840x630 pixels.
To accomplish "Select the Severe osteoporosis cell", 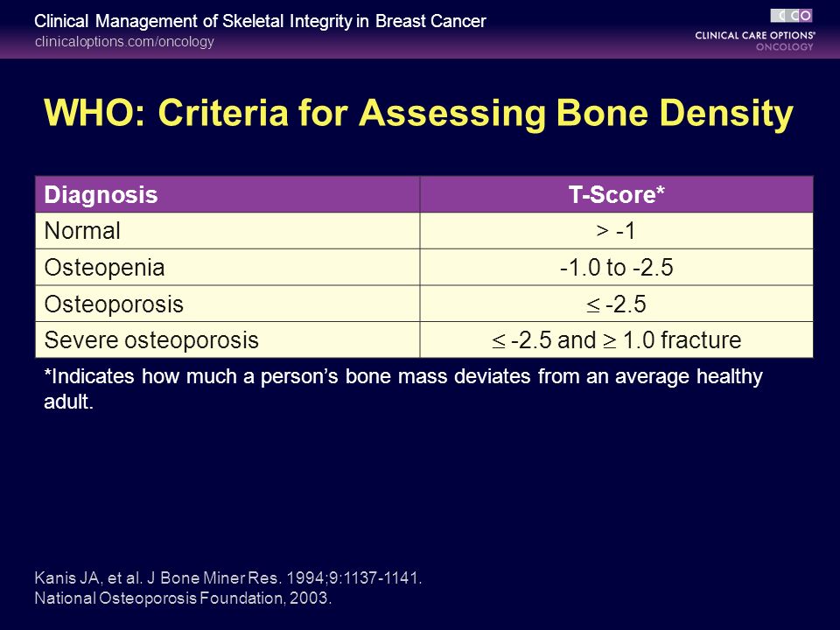I will [x=227, y=339].
